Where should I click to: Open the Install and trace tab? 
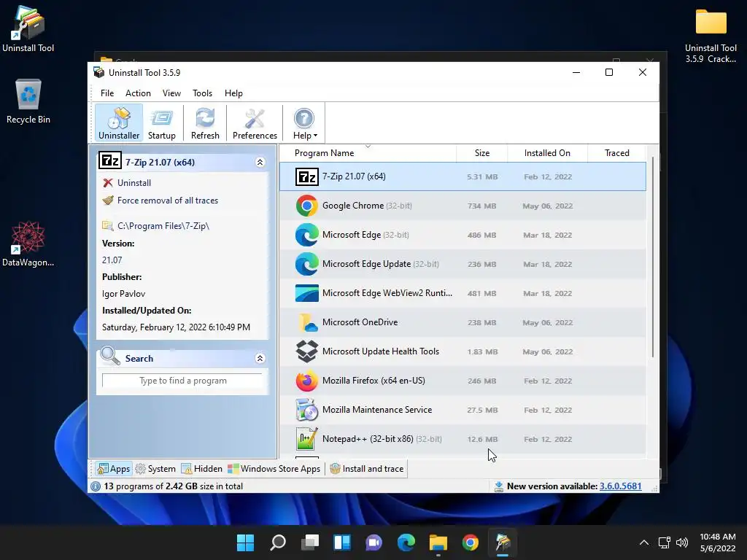(x=367, y=469)
